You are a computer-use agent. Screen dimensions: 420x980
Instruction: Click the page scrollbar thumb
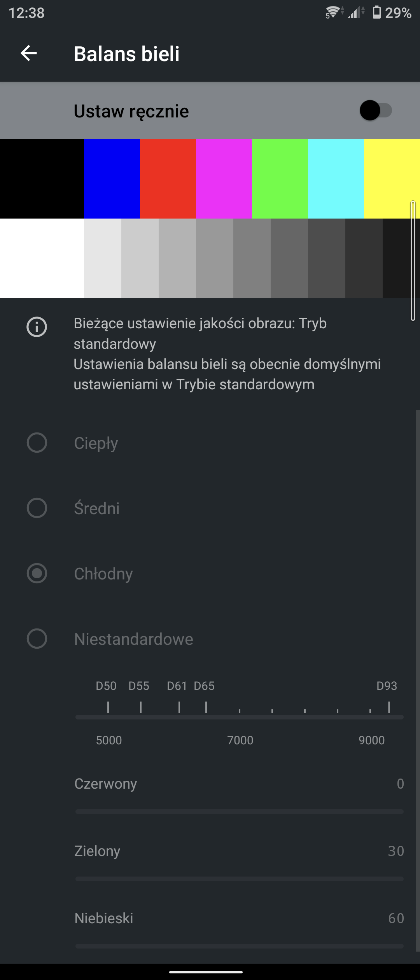[413, 261]
